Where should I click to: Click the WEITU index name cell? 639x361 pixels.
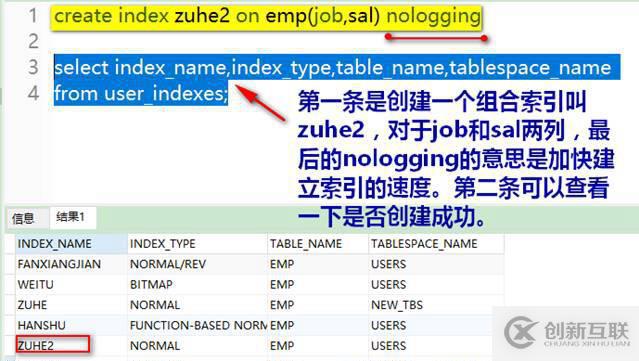point(71,284)
